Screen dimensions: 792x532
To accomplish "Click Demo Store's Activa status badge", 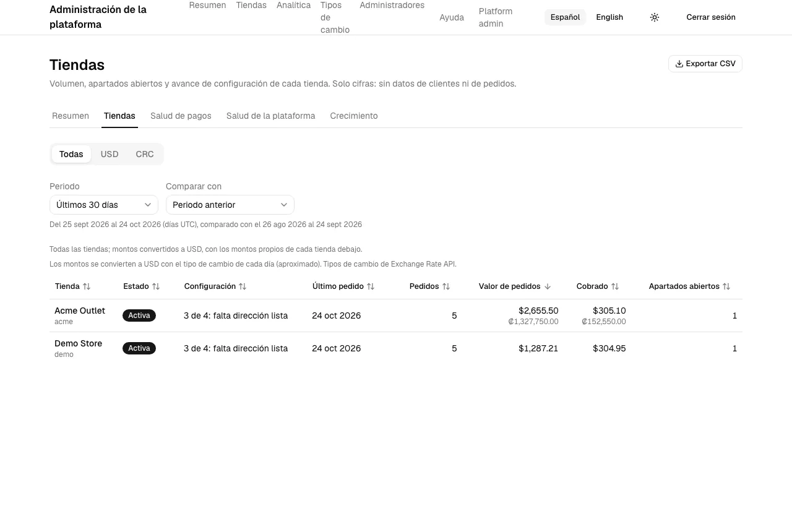I will point(139,348).
